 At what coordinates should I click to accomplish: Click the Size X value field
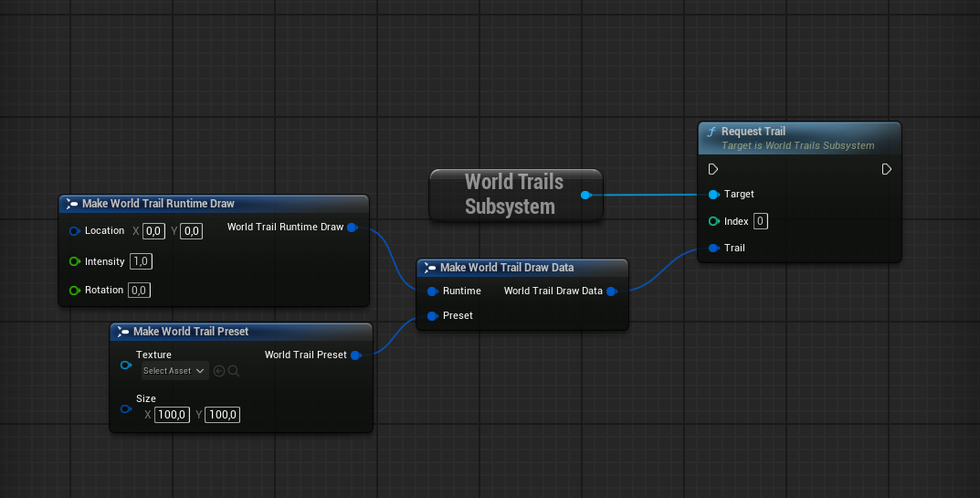172,415
